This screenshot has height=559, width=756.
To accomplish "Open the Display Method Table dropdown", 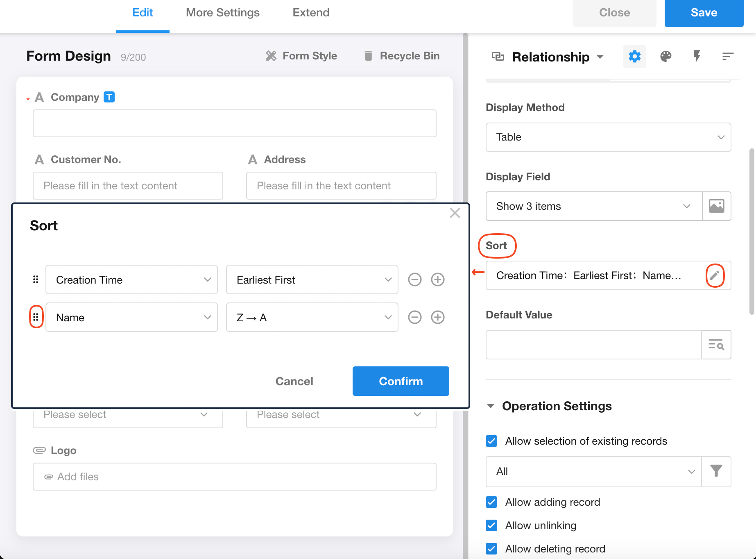I will (608, 137).
